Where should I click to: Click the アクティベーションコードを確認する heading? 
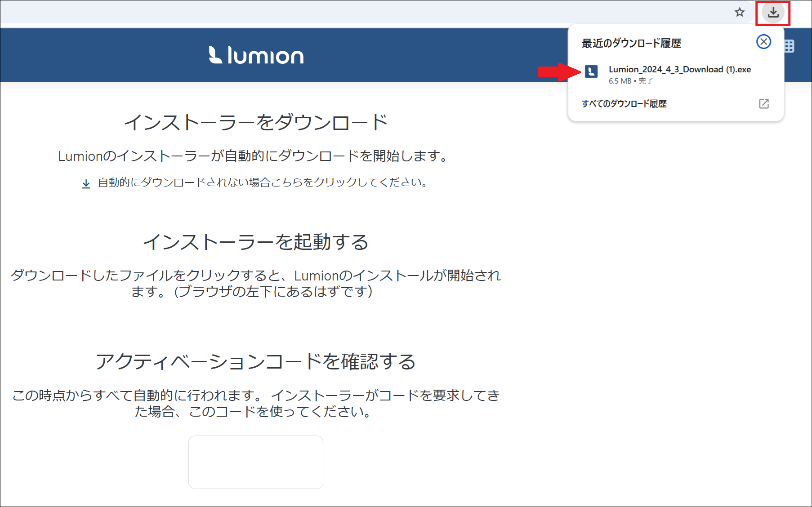tap(255, 361)
